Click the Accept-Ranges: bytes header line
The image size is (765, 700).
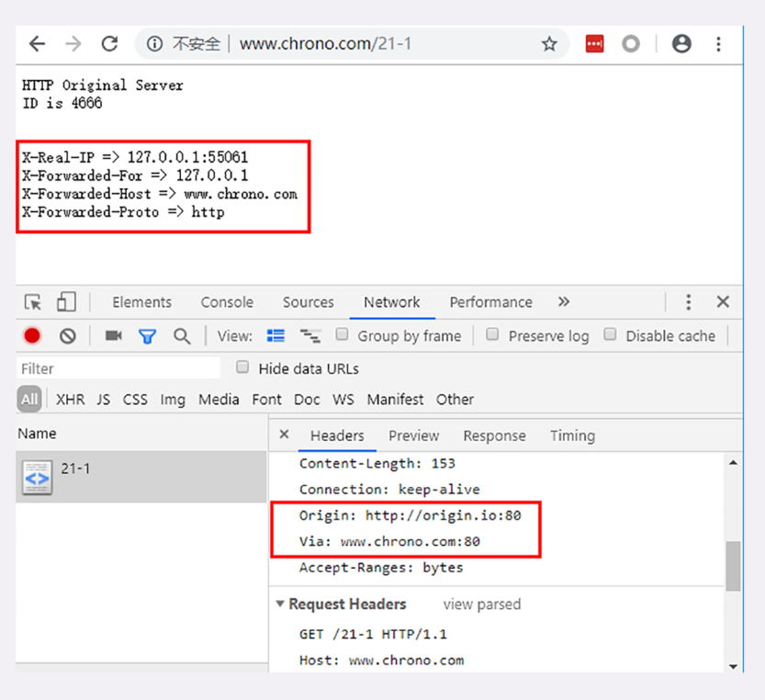381,568
